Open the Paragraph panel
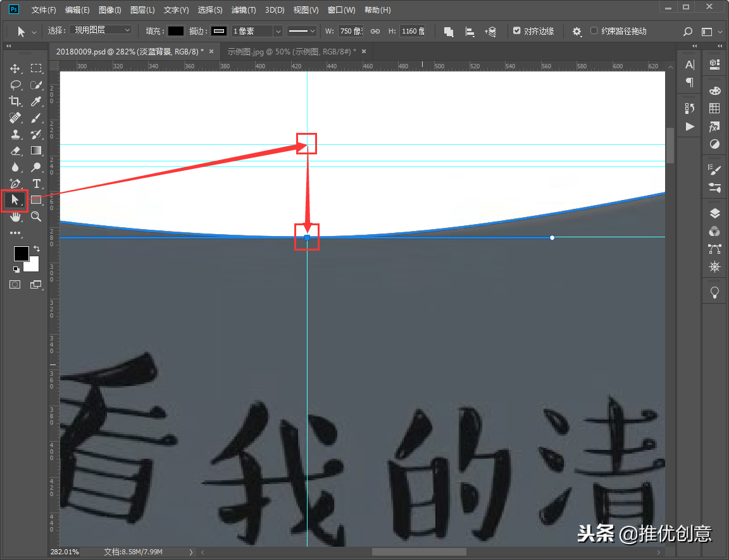Image resolution: width=729 pixels, height=560 pixels. [x=690, y=82]
